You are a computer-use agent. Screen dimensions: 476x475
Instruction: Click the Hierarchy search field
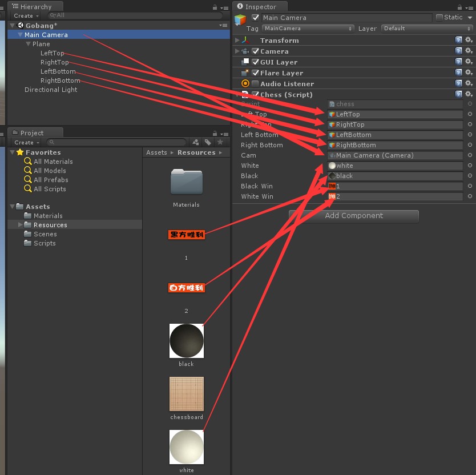135,15
